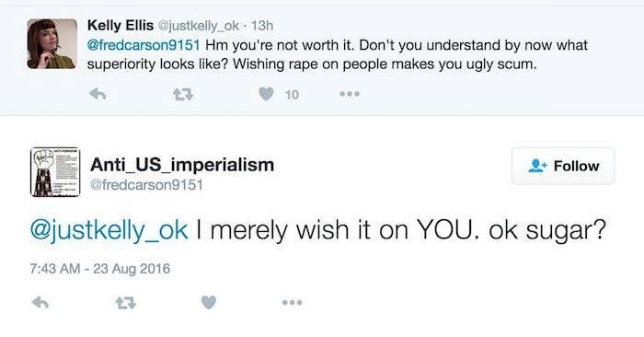Open more options on the Anti_US_imperialism tweet

pos(292,303)
